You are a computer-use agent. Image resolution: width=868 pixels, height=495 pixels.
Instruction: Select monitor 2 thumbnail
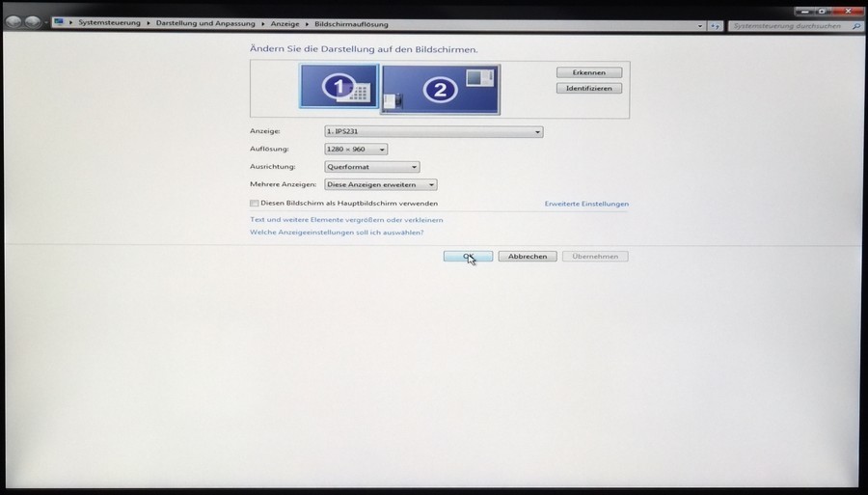[x=441, y=89]
